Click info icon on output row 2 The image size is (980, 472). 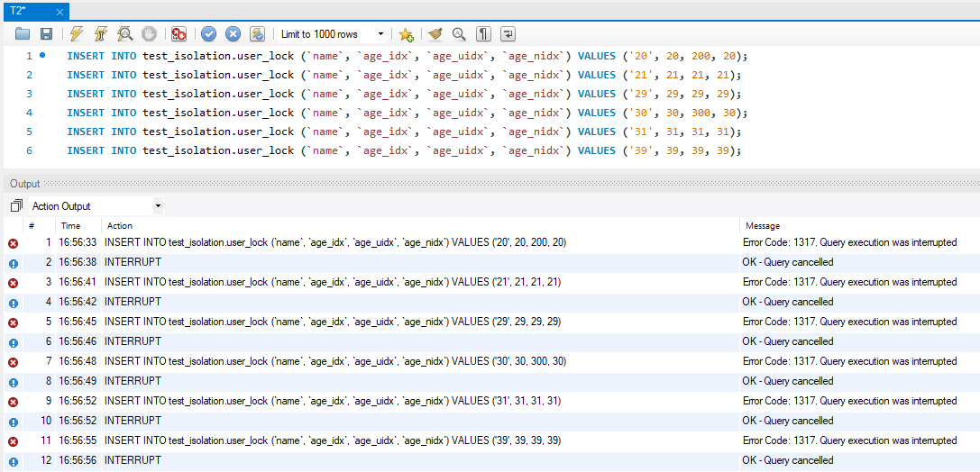[x=14, y=263]
